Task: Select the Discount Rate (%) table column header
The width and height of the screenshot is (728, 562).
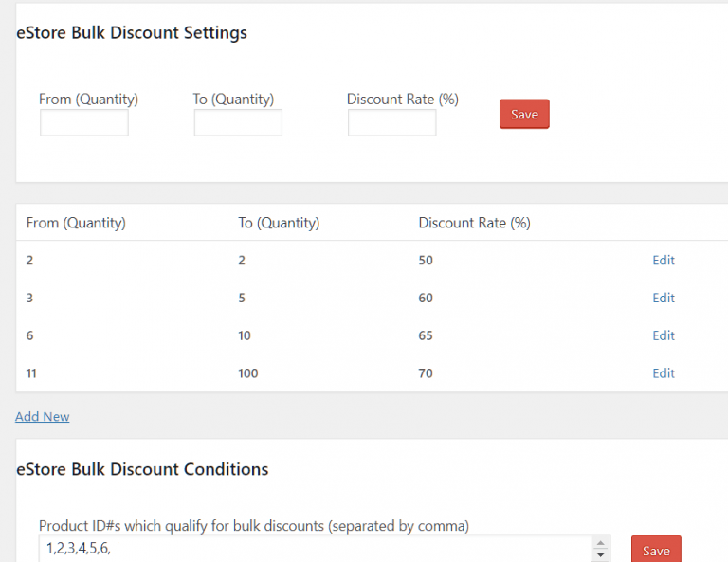Action: pyautogui.click(x=475, y=223)
